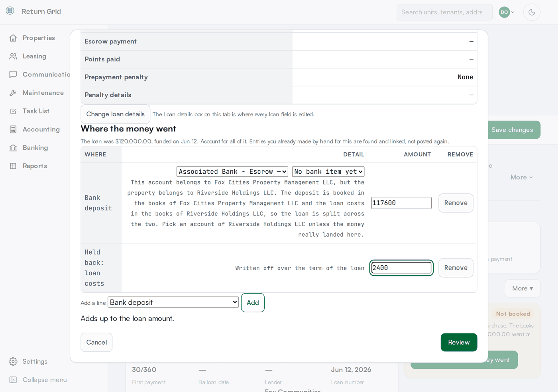Open the Add a line type dropdown

tap(173, 302)
